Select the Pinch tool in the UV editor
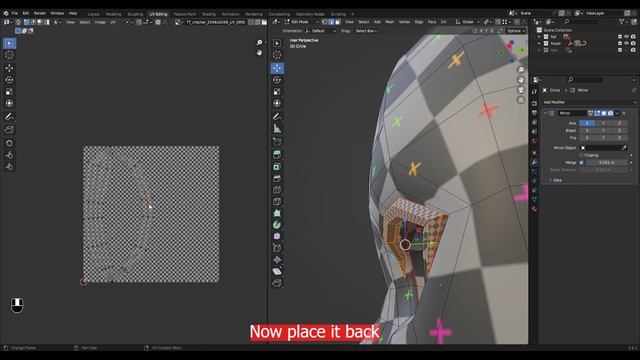The width and height of the screenshot is (640, 360). [x=9, y=167]
